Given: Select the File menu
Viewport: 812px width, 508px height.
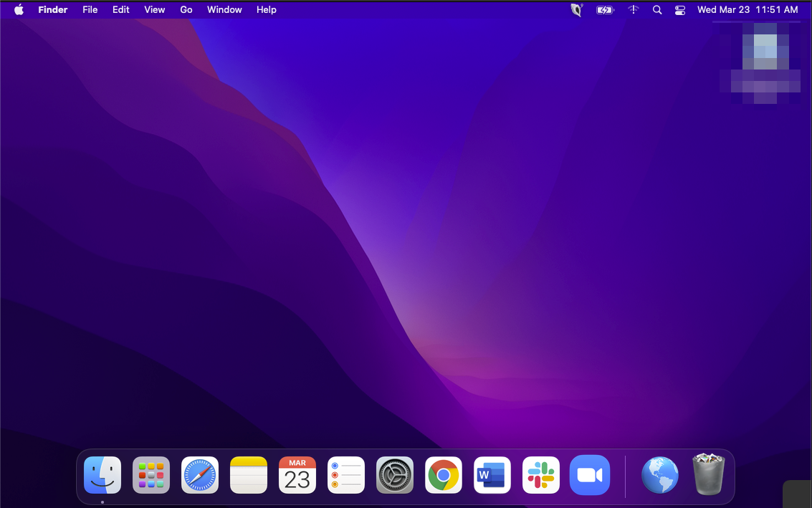Looking at the screenshot, I should tap(90, 9).
